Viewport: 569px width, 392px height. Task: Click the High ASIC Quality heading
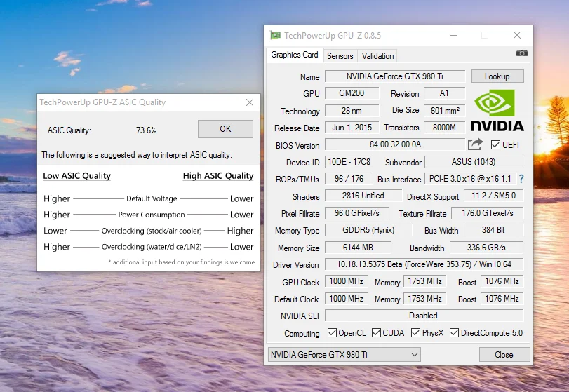pyautogui.click(x=218, y=176)
